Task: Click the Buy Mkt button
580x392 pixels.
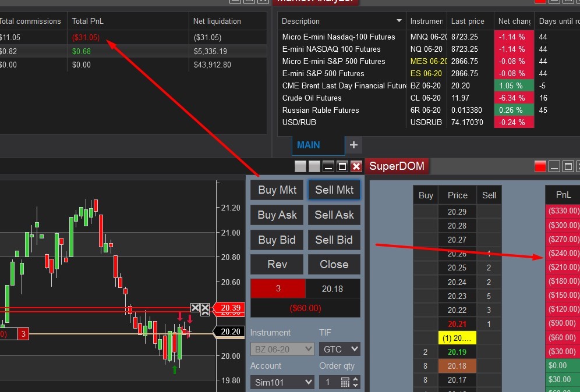Action: point(277,190)
